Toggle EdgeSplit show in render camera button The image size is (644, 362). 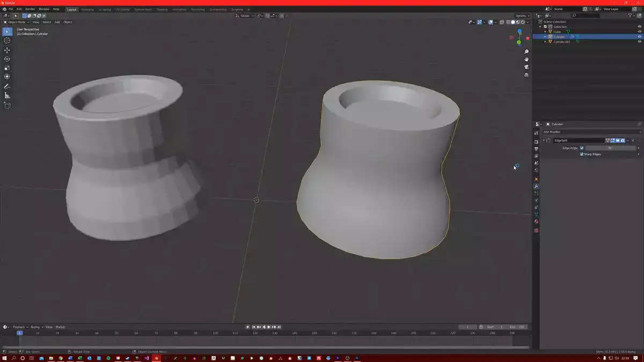[x=623, y=141]
